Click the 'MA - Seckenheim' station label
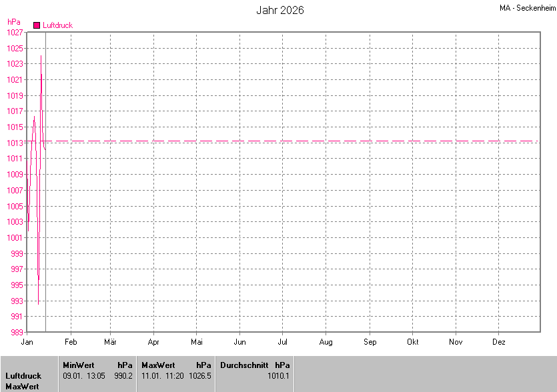Screen dimensions: 557x392 (x=526, y=9)
